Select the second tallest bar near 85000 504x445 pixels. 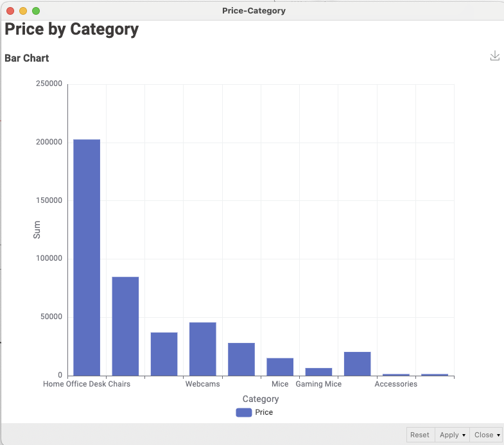click(125, 326)
